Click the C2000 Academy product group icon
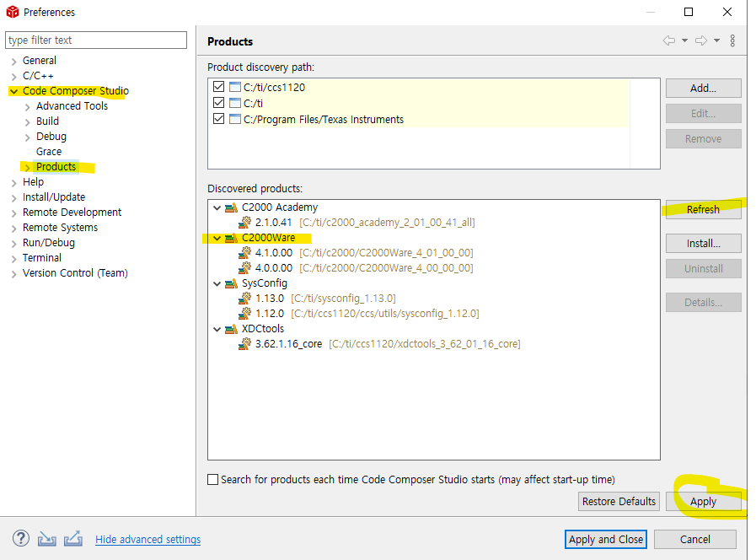Screen dimensions: 756x560 pyautogui.click(x=232, y=207)
